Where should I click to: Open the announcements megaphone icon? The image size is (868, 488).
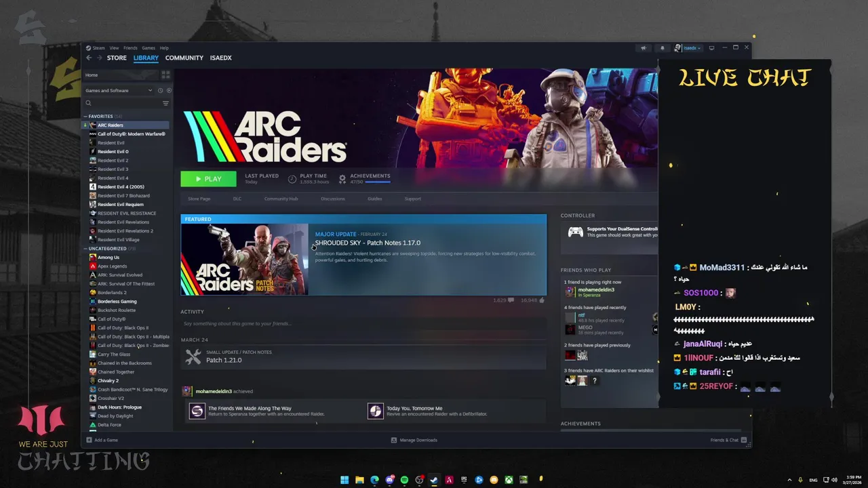(644, 48)
